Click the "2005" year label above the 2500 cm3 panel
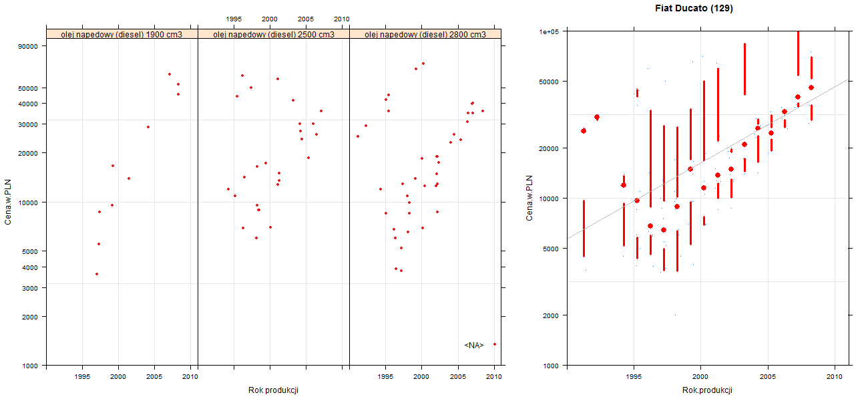Image resolution: width=868 pixels, height=401 pixels. pyautogui.click(x=306, y=19)
